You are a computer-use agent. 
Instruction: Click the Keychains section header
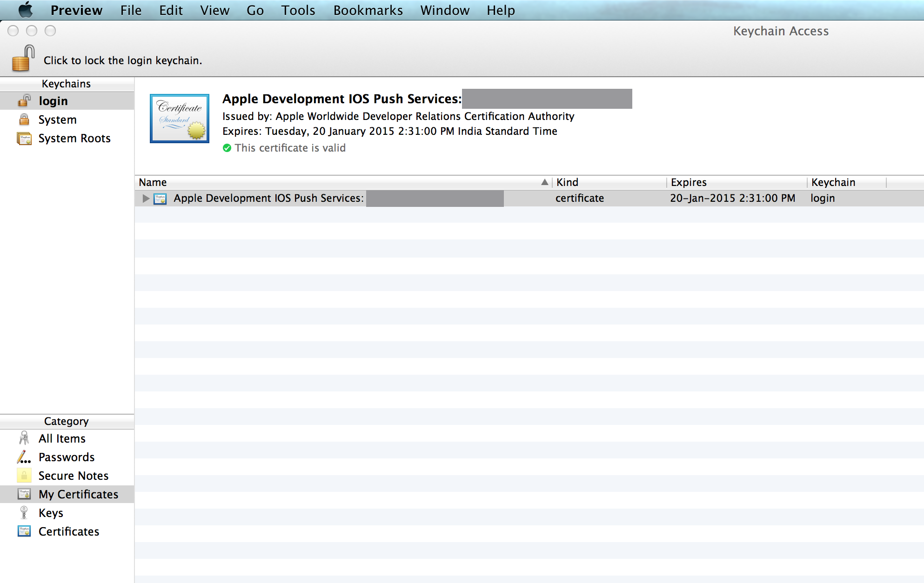67,84
